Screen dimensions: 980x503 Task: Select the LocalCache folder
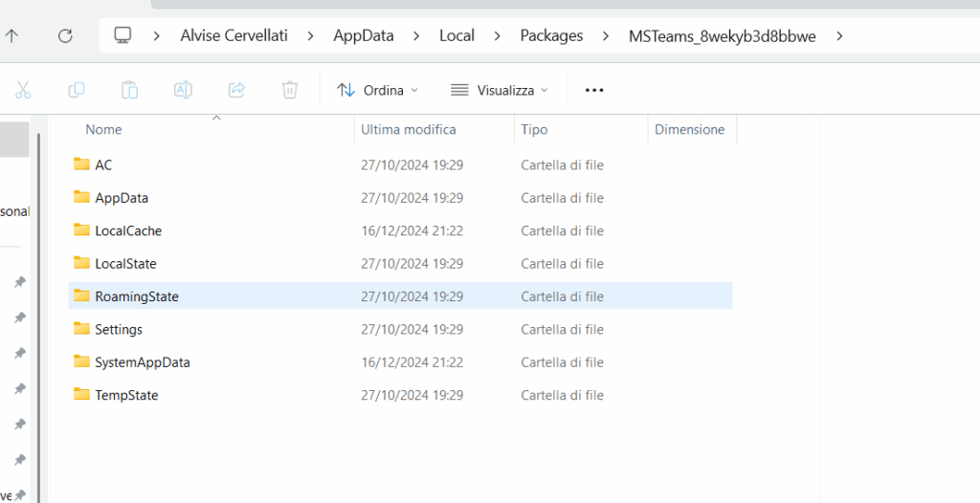coord(128,230)
